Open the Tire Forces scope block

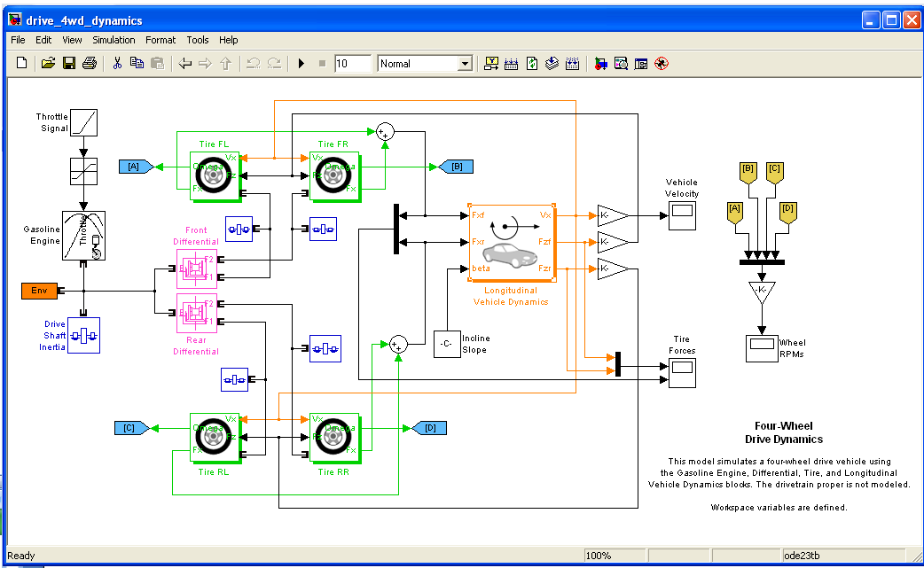pyautogui.click(x=682, y=373)
